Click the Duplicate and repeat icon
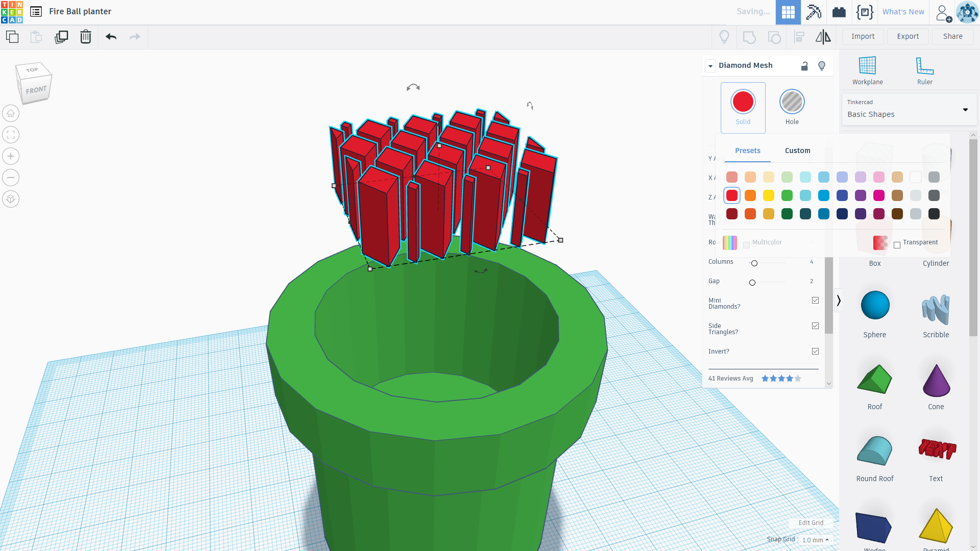The height and width of the screenshot is (551, 980). click(x=61, y=37)
